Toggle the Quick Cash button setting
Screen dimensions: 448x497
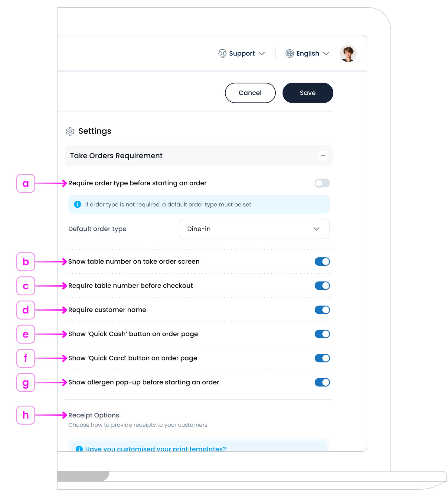coord(322,334)
